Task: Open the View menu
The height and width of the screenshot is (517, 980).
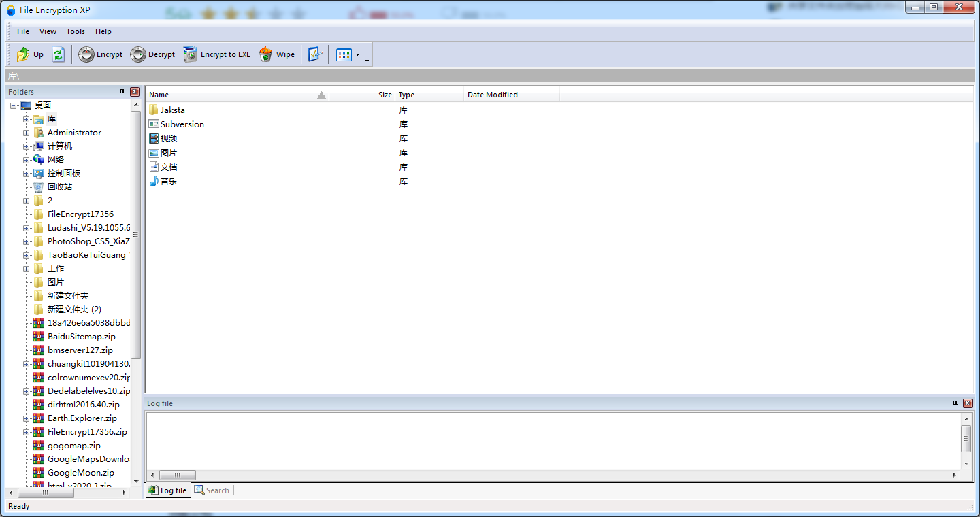Action: pyautogui.click(x=48, y=31)
